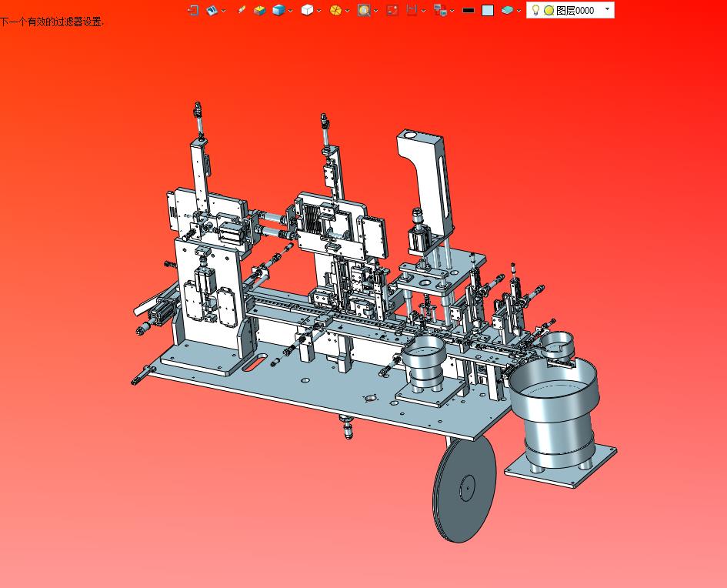Expand dropdown beside red H-shaped icon

423,10
